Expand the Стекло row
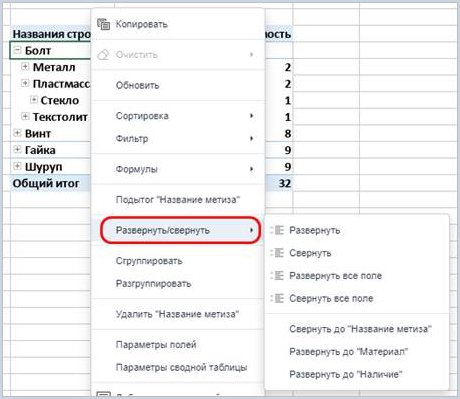Image resolution: width=460 pixels, height=399 pixels. coord(33,99)
